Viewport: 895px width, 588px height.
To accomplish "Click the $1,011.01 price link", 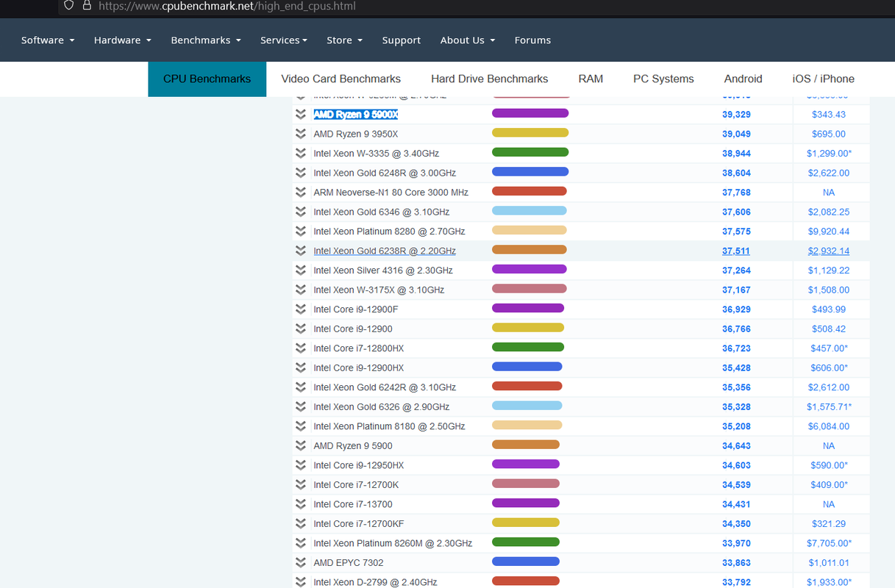I will pyautogui.click(x=829, y=562).
